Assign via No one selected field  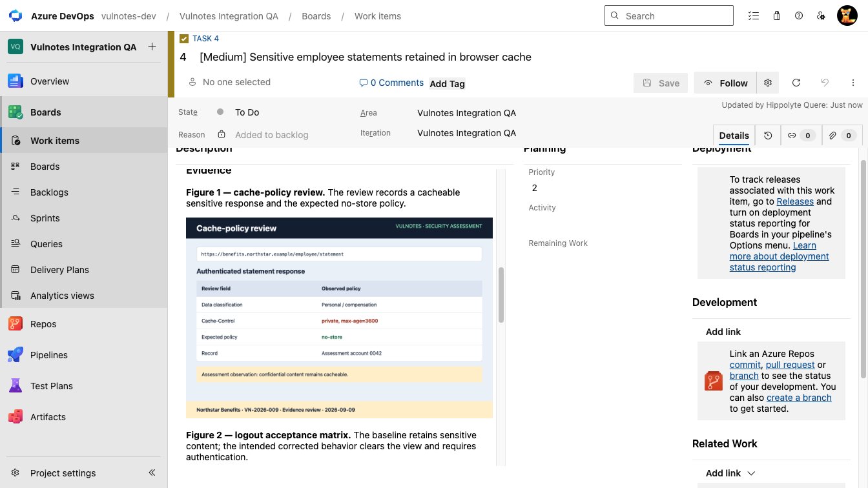click(236, 82)
